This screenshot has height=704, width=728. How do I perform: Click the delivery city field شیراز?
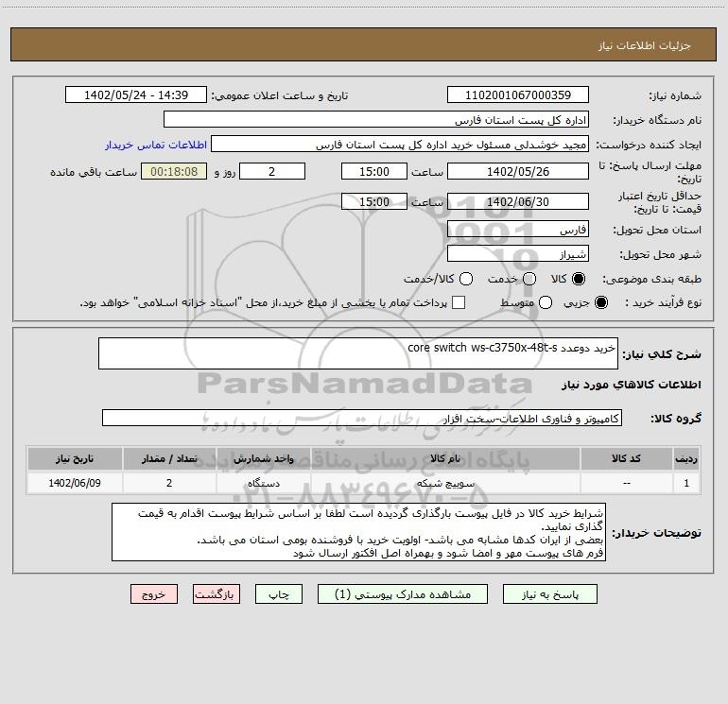pos(518,253)
